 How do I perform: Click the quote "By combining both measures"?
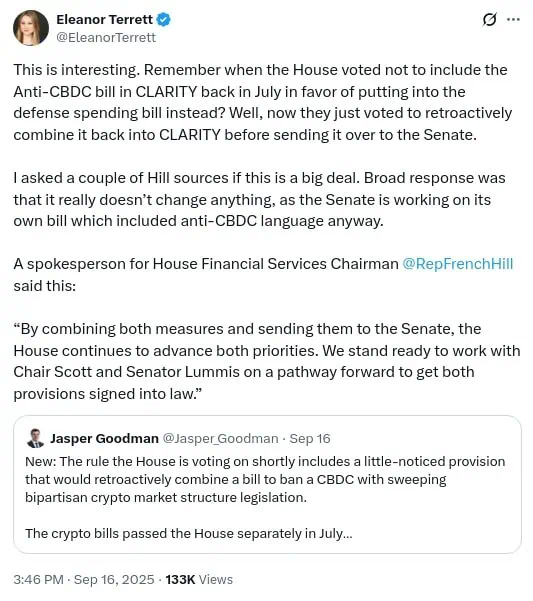pyautogui.click(x=267, y=361)
